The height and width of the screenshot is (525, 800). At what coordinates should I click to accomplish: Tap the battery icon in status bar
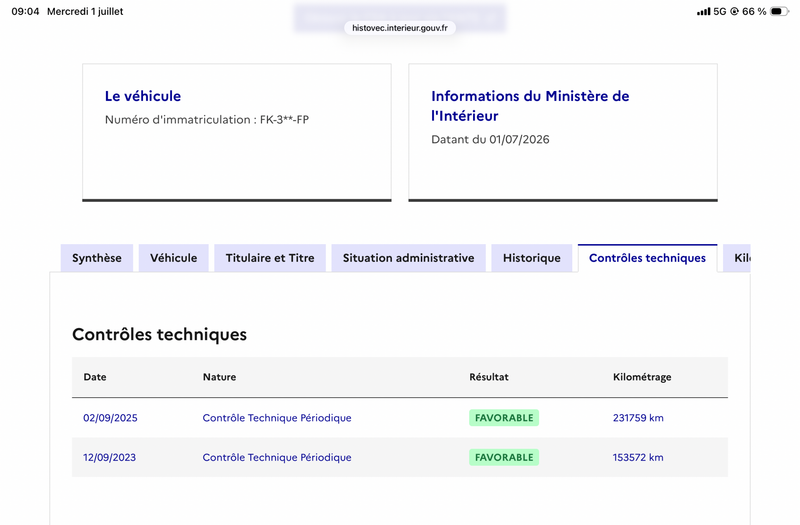[779, 11]
